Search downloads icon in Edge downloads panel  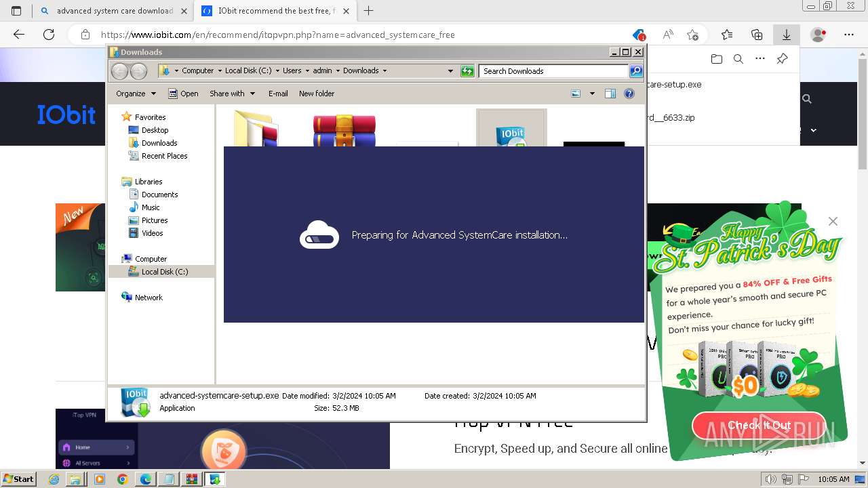point(738,59)
